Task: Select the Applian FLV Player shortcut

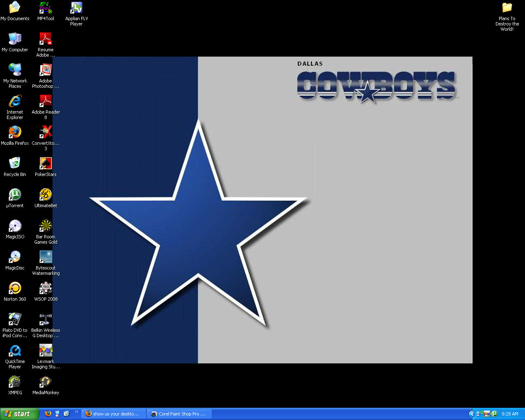Action: point(76,14)
